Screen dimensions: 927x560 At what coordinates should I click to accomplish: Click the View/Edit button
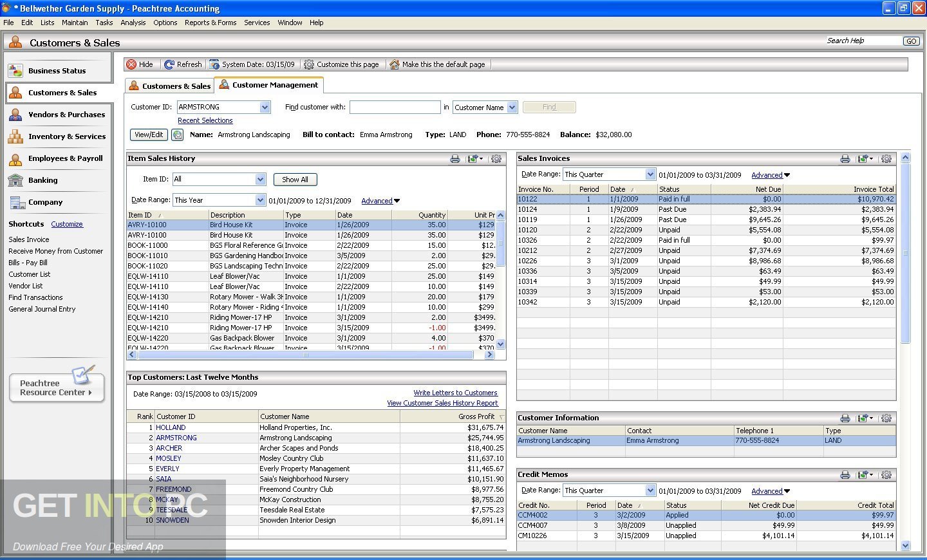pos(149,135)
